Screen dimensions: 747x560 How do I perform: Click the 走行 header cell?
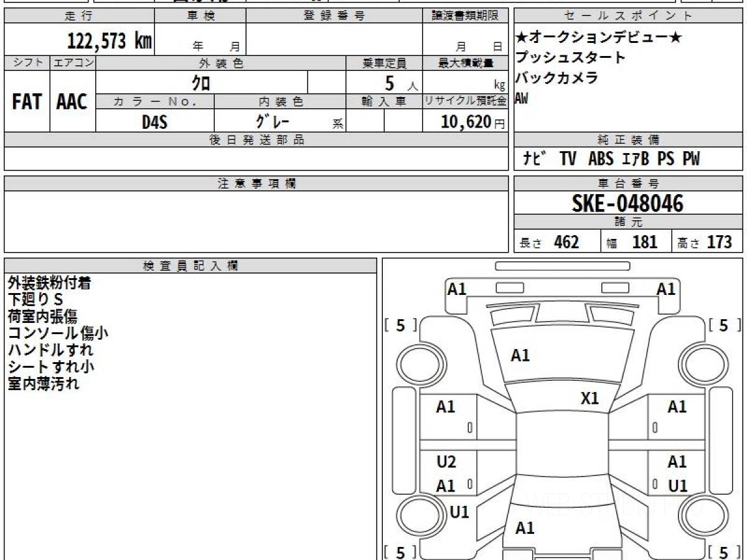pos(78,16)
